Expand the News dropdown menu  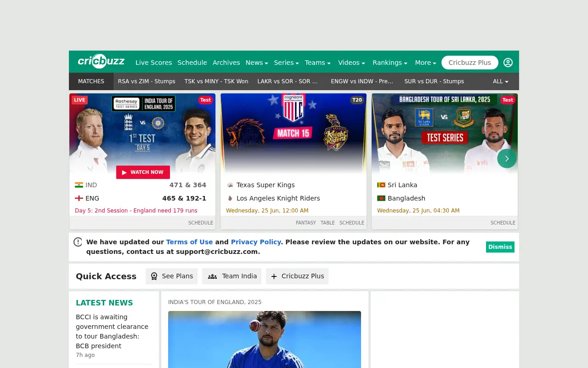[257, 63]
